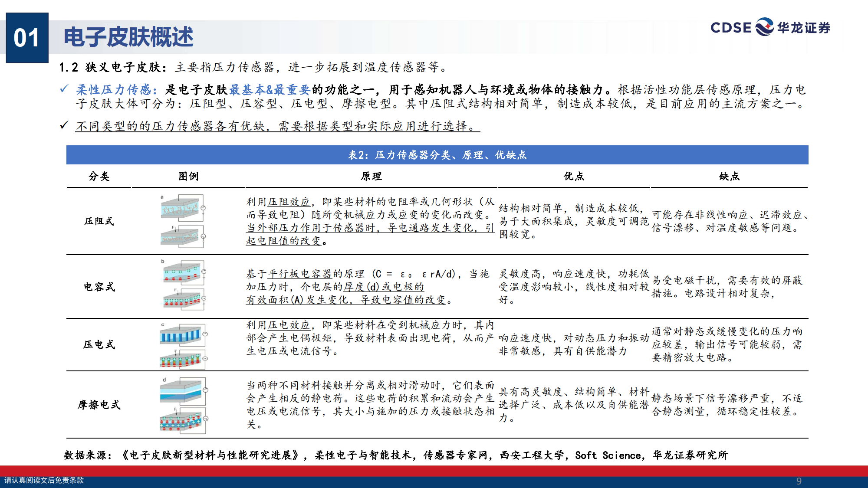The height and width of the screenshot is (488, 868).
Task: Click the 优点 column header
Action: [x=574, y=177]
